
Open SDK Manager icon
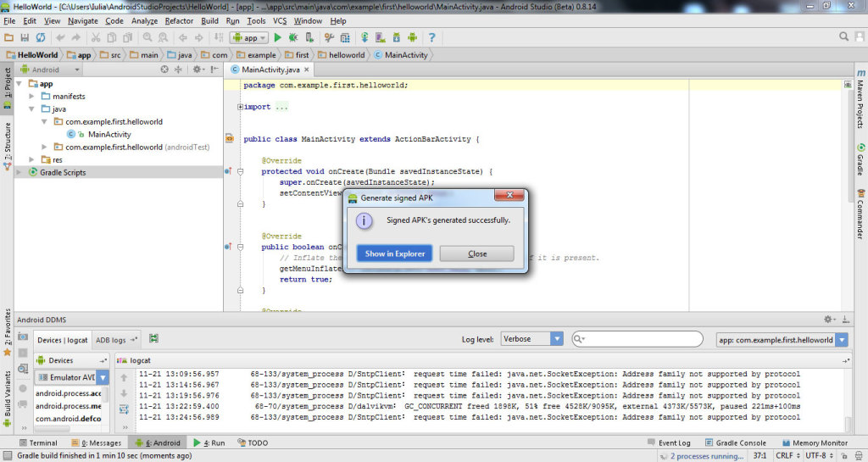coord(397,37)
